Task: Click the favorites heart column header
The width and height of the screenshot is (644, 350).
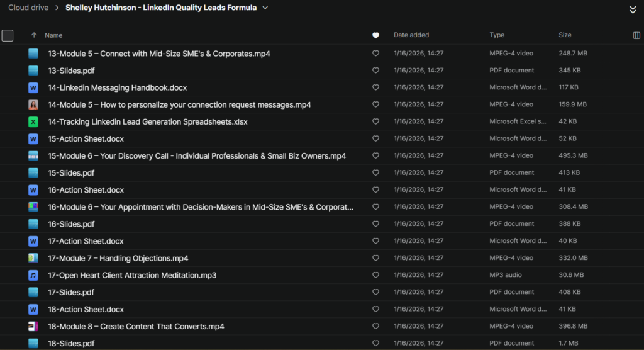Action: click(x=375, y=35)
